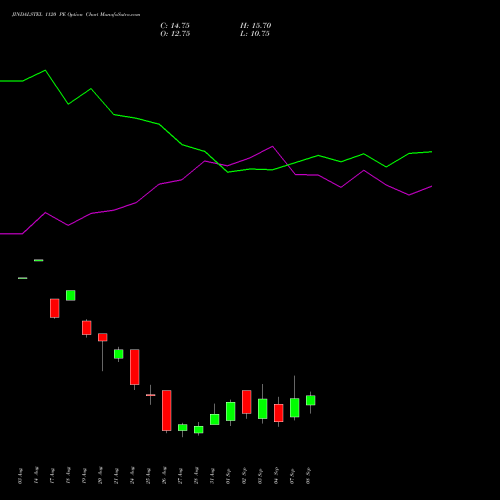The image size is (500, 500).
Task: Click the 31 Aug date axis label
Action: (212, 475)
